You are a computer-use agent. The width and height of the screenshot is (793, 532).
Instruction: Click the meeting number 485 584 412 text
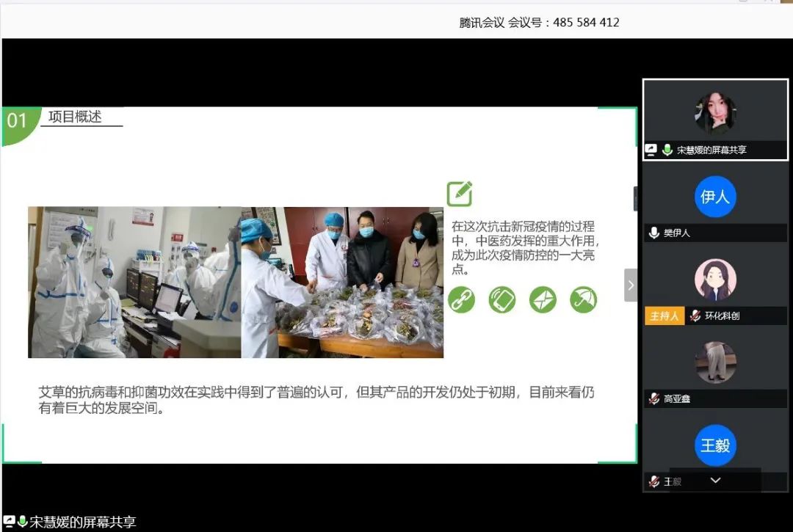pos(586,22)
